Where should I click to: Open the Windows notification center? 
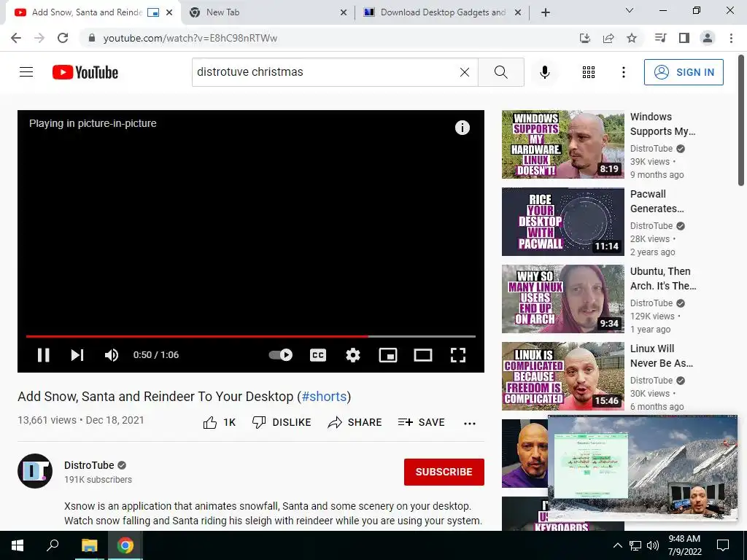coord(723,545)
